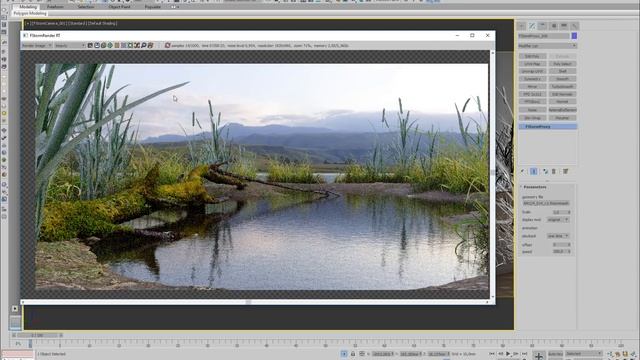Step to previous frame

coord(500,354)
